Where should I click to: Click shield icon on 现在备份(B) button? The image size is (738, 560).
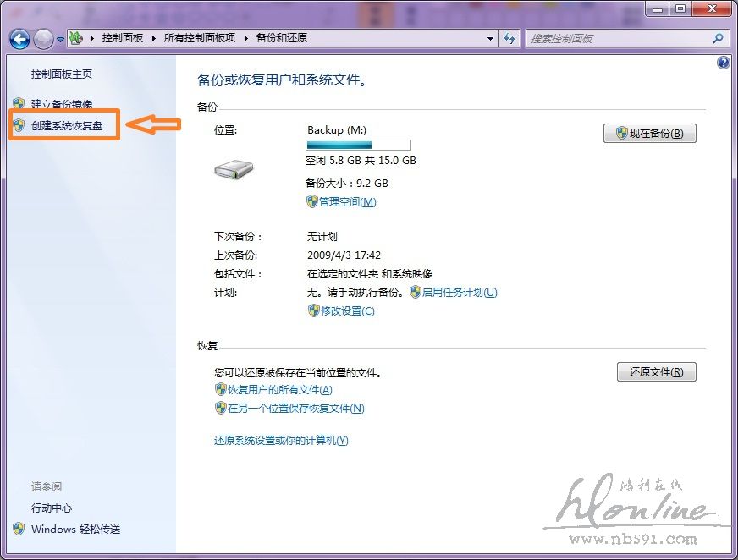click(622, 133)
